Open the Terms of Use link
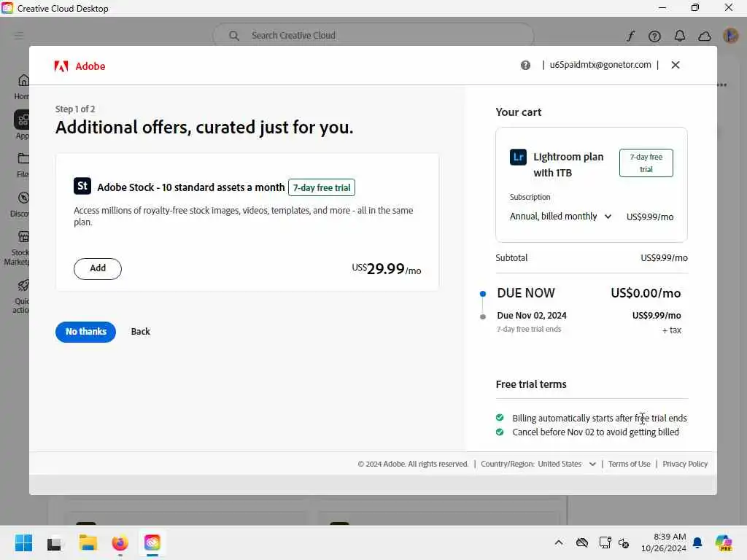Viewport: 747px width, 560px height. coord(629,464)
